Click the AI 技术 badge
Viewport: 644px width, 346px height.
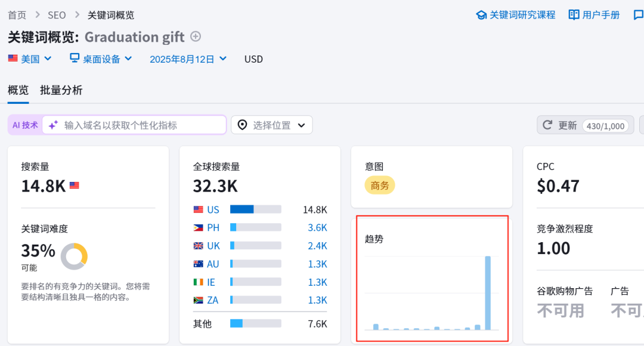[x=25, y=125]
